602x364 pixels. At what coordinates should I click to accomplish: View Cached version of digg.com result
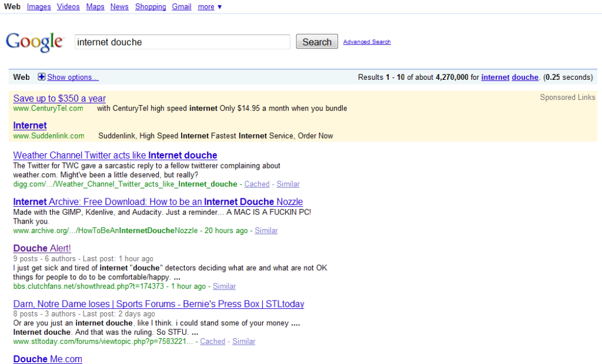click(x=257, y=184)
